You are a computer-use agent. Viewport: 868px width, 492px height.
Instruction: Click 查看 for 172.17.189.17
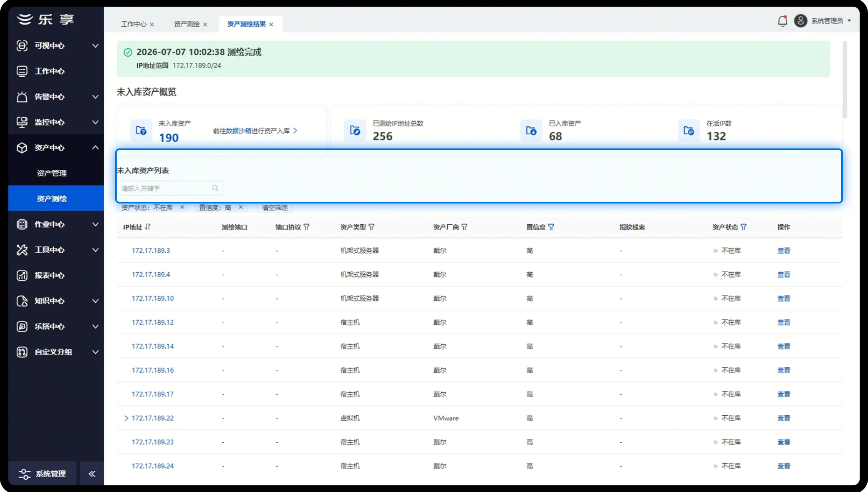pyautogui.click(x=784, y=394)
